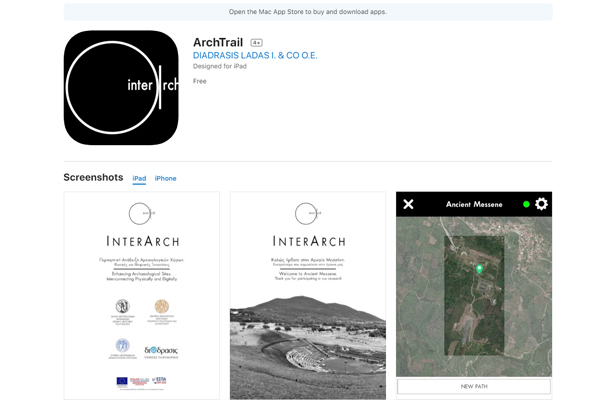The image size is (600, 400).
Task: Click the X close icon in map screenshot
Action: (x=408, y=204)
